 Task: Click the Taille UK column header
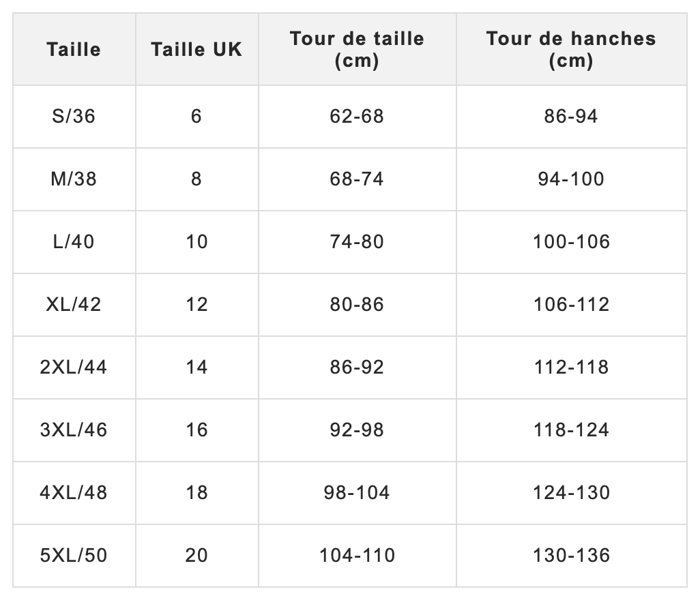click(197, 49)
